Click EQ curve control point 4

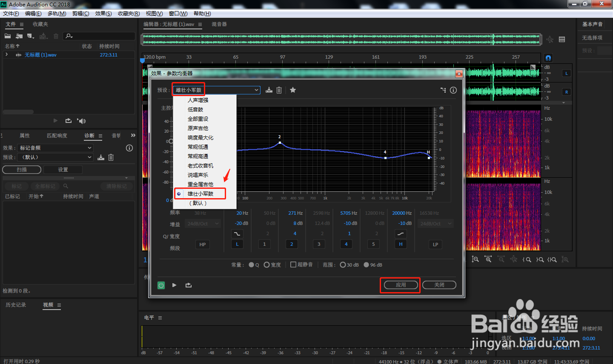pyautogui.click(x=386, y=158)
